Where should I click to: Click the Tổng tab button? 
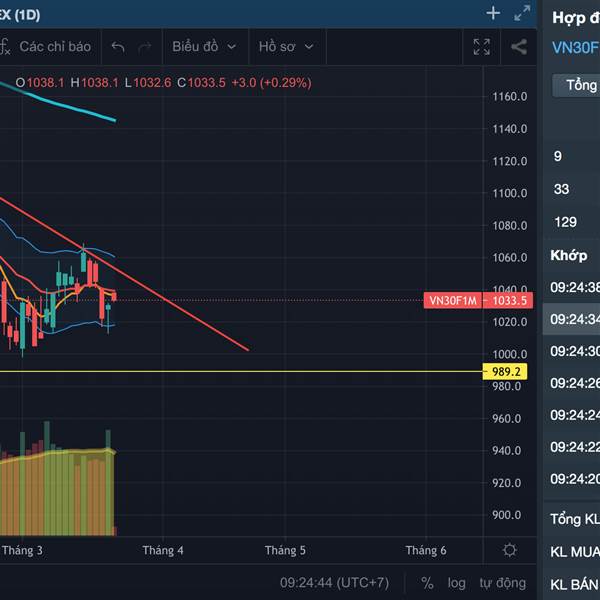pyautogui.click(x=576, y=85)
